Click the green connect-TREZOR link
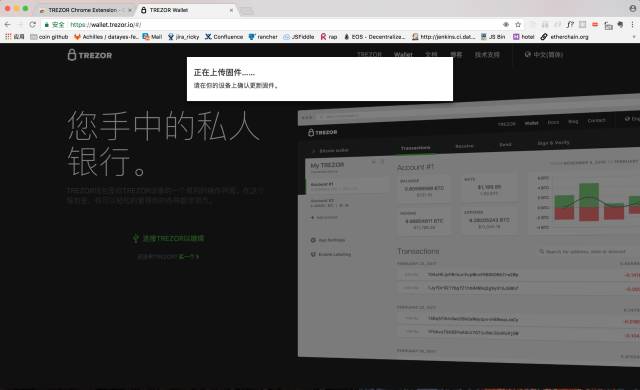 pyautogui.click(x=169, y=238)
